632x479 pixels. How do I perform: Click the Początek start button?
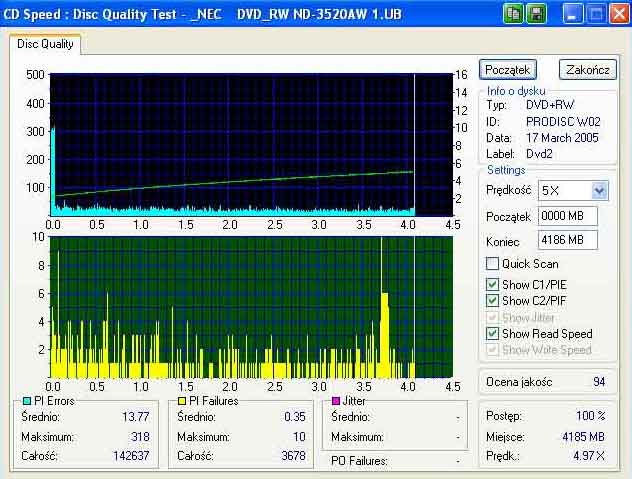[x=508, y=70]
